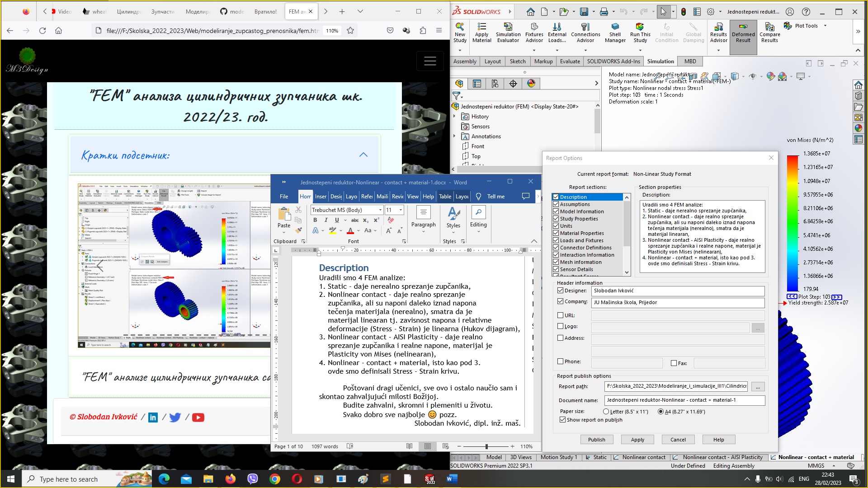Switch to the Simulation ribbon tab
Viewport: 868px width, 488px height.
coord(660,61)
